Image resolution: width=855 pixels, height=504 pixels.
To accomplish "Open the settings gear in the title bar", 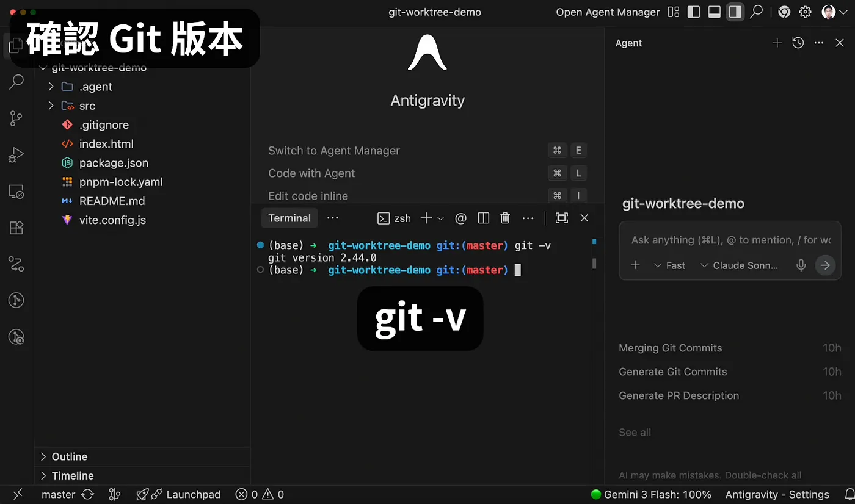I will point(806,12).
